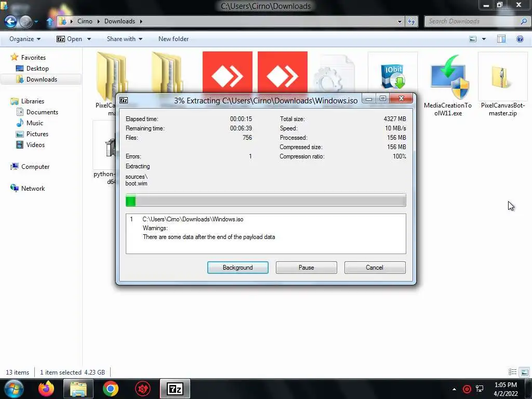Click the refresh button beside the address bar
The width and height of the screenshot is (532, 399).
[411, 21]
